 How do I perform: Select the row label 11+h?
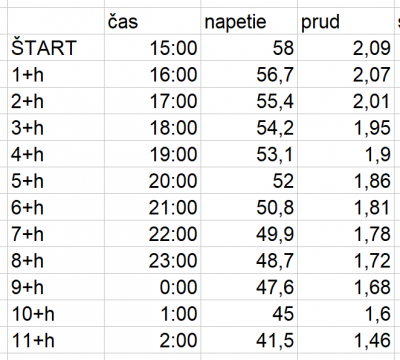[56, 340]
